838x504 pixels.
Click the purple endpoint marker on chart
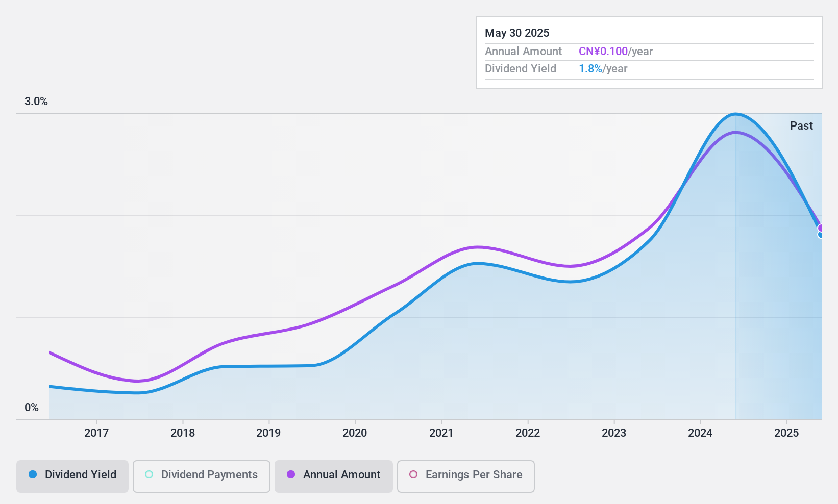point(821,228)
